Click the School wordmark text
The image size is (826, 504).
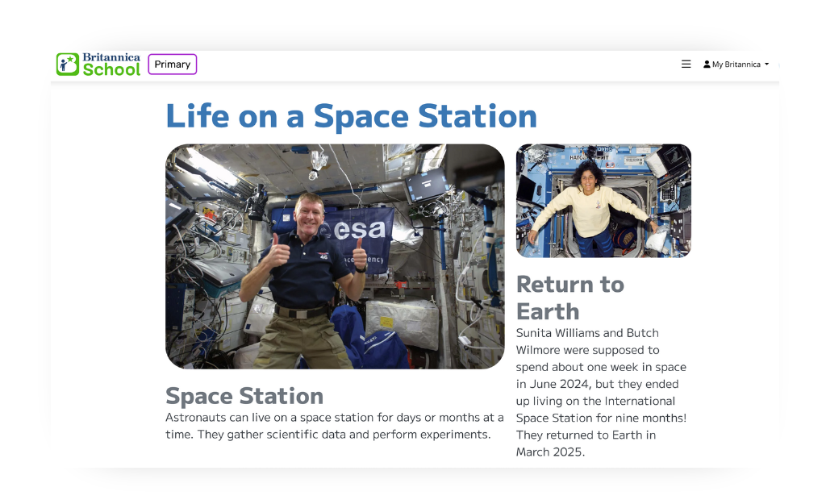coord(111,69)
